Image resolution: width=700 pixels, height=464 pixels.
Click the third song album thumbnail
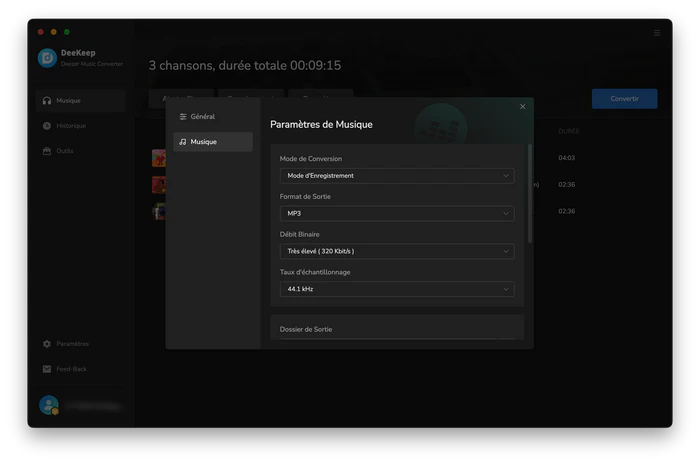pos(159,211)
